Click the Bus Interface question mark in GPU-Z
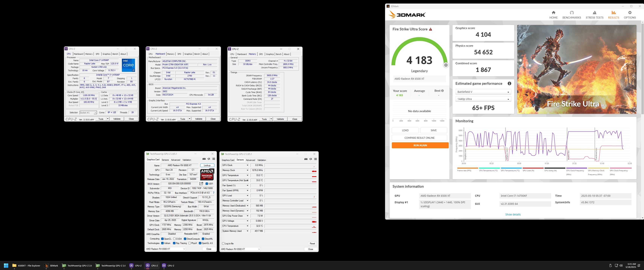Image resolution: width=644 pixels, height=270 pixels. [213, 193]
